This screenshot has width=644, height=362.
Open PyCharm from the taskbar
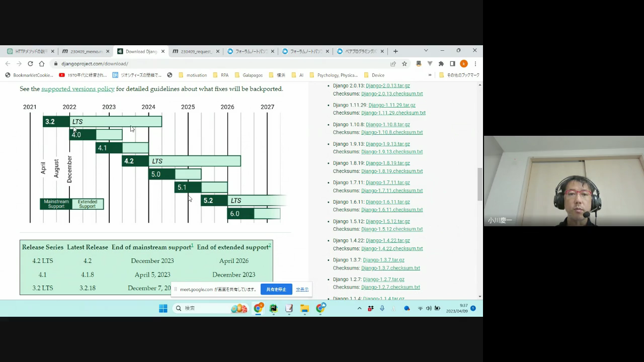click(x=273, y=308)
